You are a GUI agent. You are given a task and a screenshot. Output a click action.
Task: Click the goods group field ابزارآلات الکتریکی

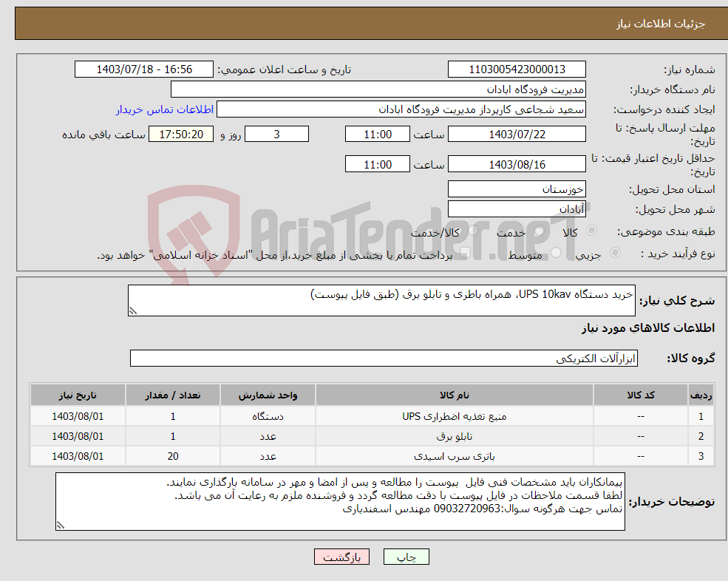384,358
